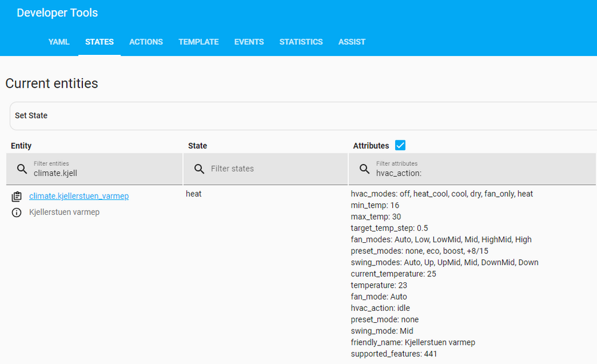597x364 pixels.
Task: Select the Events tab
Action: tap(249, 42)
